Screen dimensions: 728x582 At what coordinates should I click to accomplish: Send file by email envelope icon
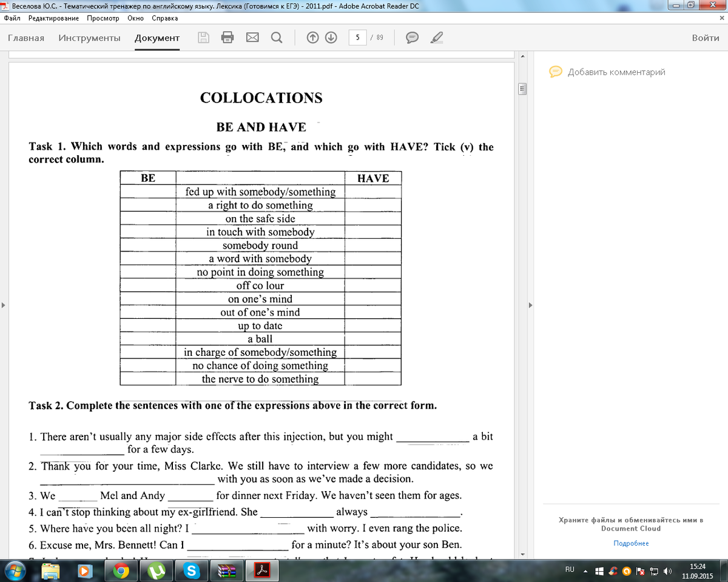coord(252,38)
